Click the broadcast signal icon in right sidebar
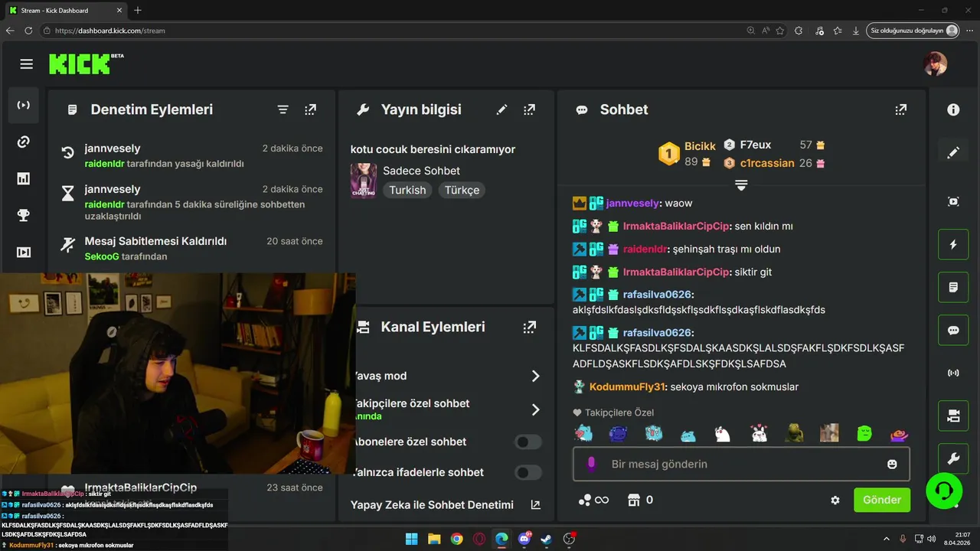Screen dimensions: 980x551 coord(953,373)
